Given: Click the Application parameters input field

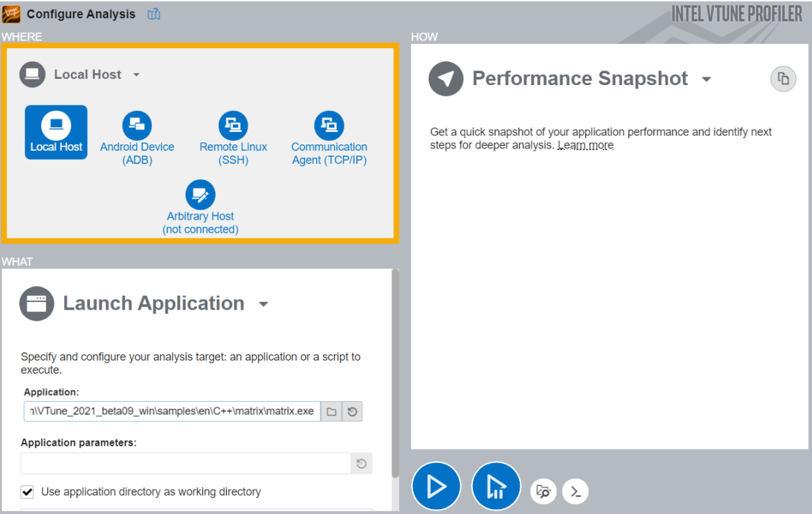Looking at the screenshot, I should 186,463.
